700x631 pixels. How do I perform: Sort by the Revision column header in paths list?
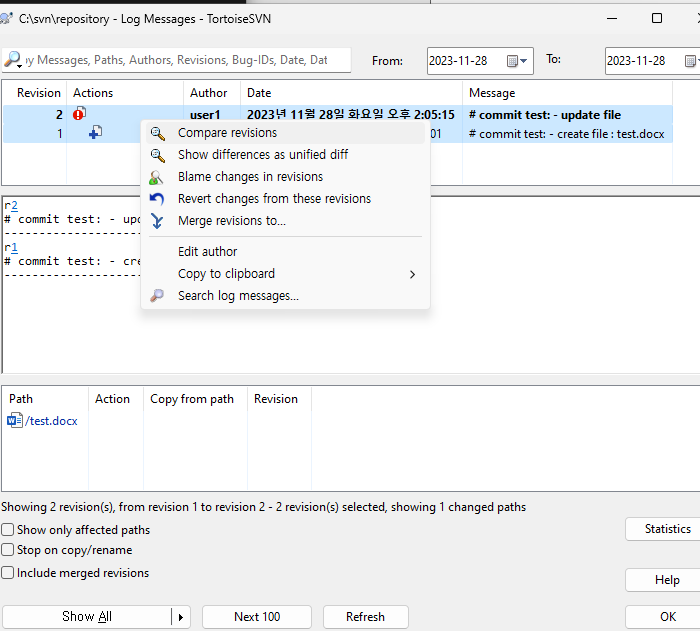pyautogui.click(x=279, y=399)
